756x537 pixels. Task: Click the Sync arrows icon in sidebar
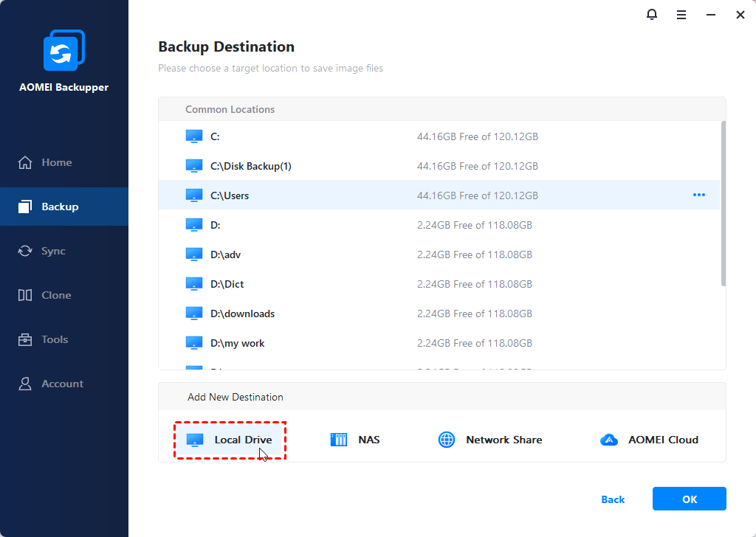25,251
